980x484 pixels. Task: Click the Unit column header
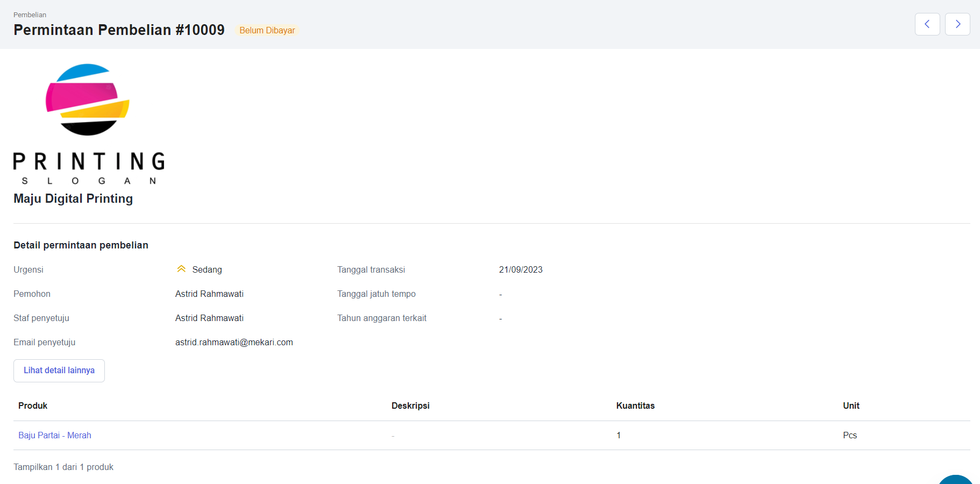[851, 405]
